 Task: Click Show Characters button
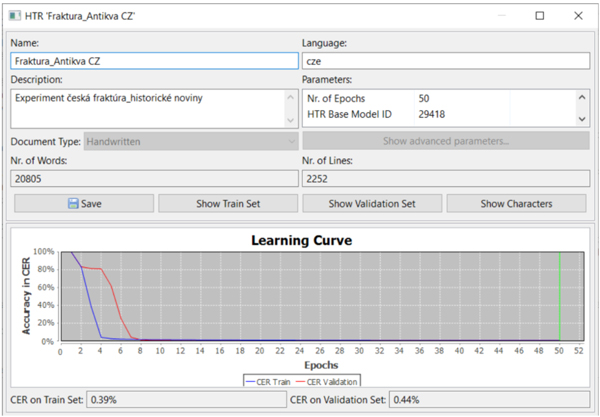(x=516, y=204)
